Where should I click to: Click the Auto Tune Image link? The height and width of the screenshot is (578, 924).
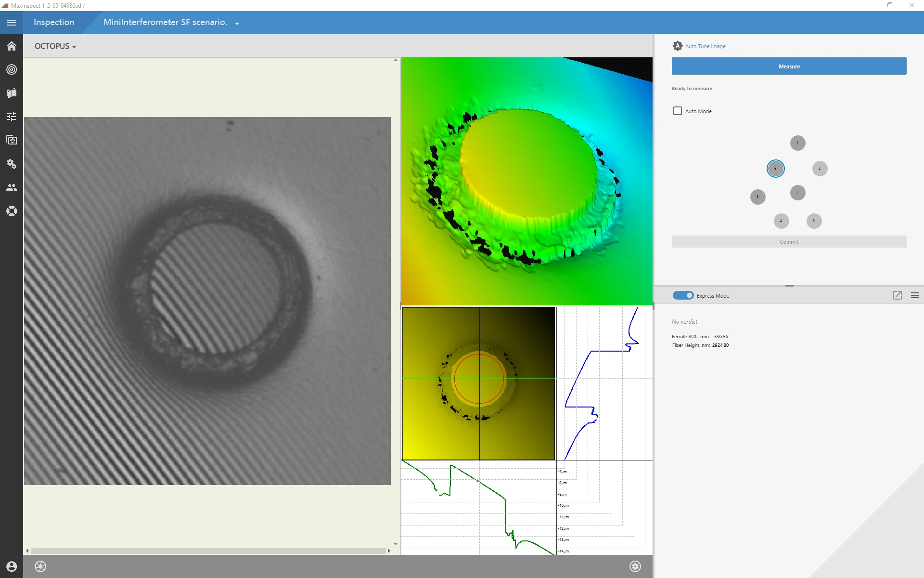coord(705,46)
